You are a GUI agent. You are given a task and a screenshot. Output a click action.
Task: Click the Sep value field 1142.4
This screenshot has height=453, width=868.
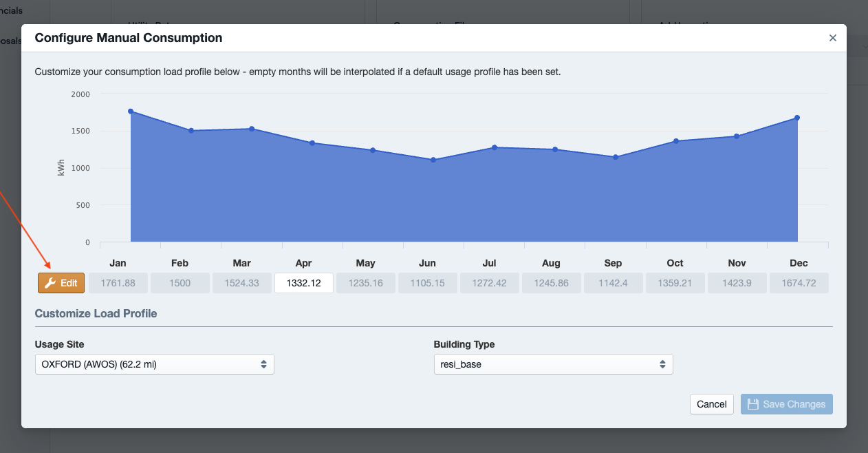(x=614, y=283)
